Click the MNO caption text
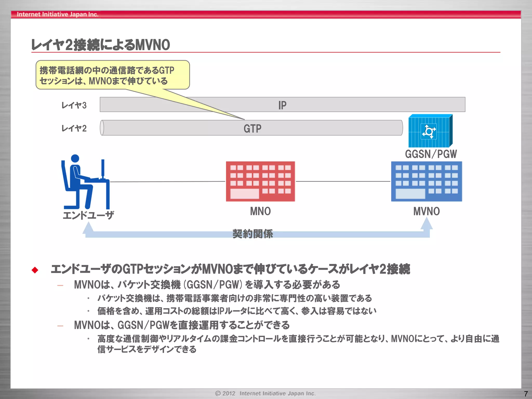This screenshot has width=532, height=399. [260, 211]
